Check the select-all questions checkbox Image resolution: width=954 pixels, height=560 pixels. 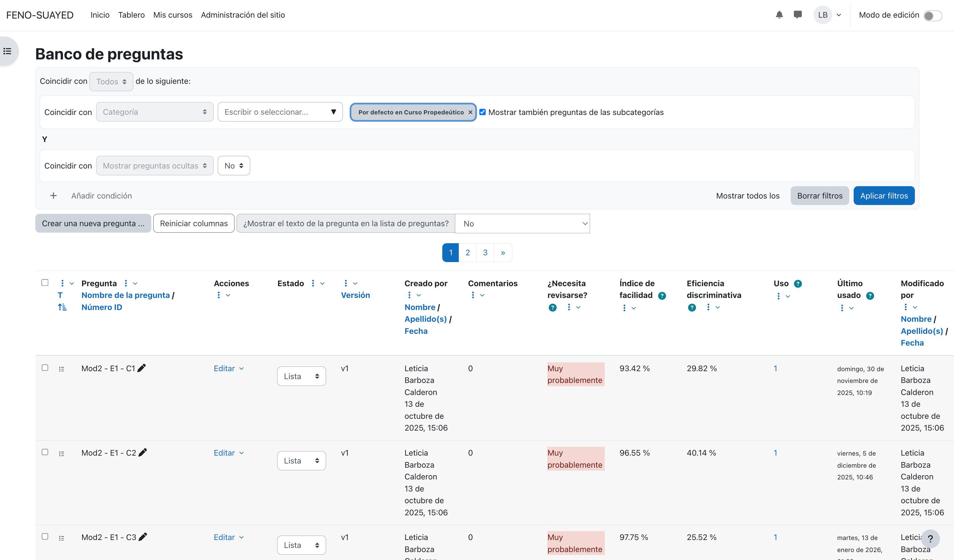[x=45, y=283]
